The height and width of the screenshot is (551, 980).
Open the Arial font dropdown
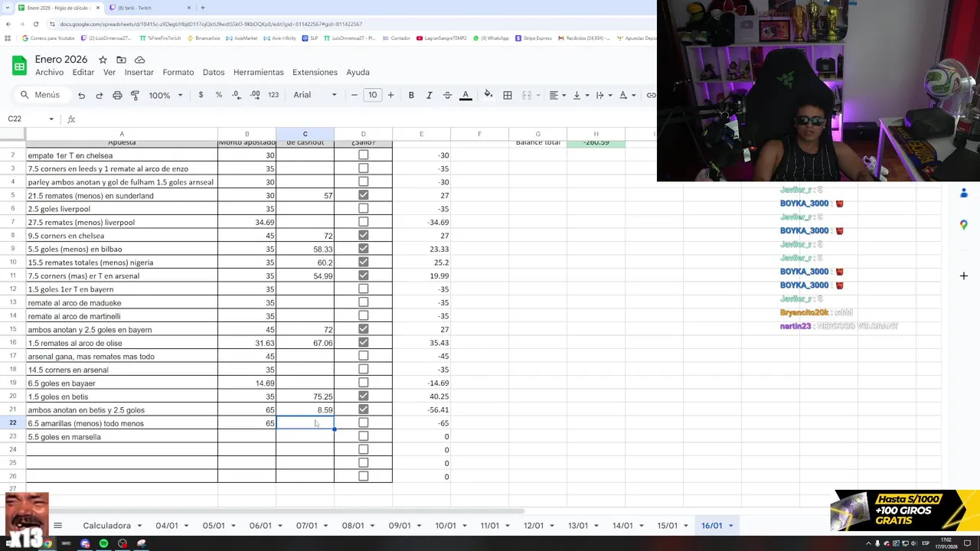click(315, 95)
